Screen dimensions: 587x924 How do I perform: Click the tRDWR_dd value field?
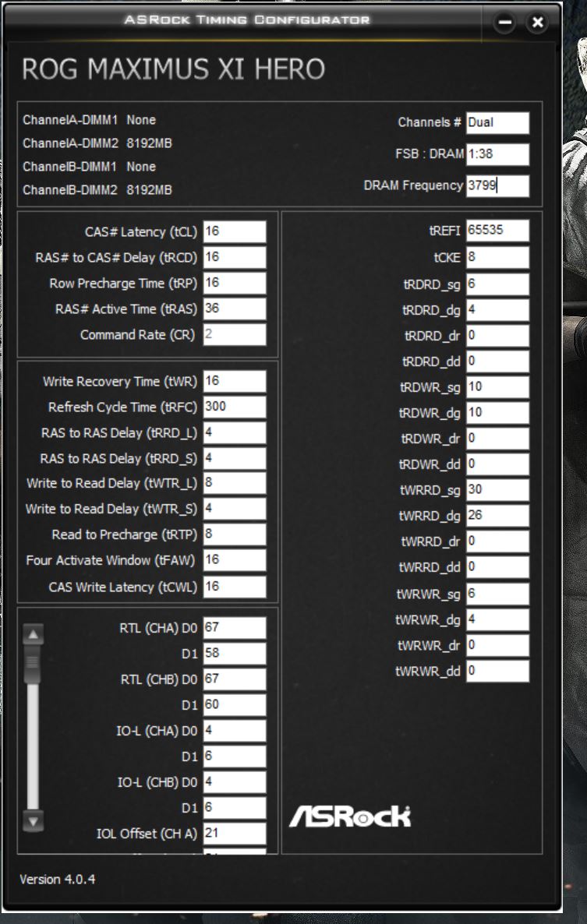(x=497, y=464)
